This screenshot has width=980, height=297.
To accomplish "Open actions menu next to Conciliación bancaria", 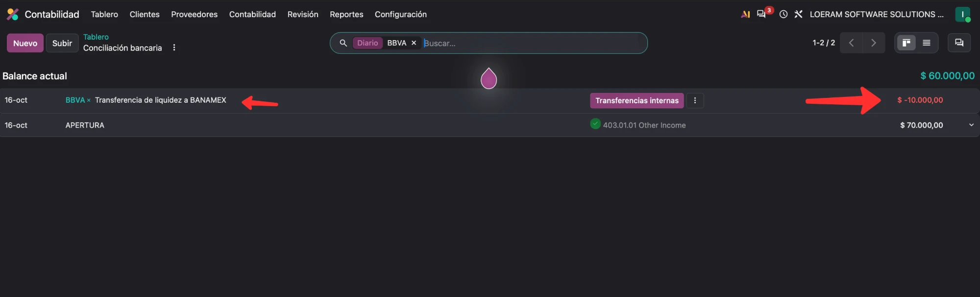I will (x=174, y=48).
